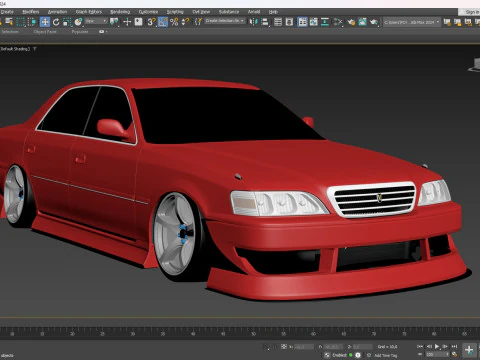Open the Schematic View icon
This screenshot has height=360, width=480.
coord(325,22)
